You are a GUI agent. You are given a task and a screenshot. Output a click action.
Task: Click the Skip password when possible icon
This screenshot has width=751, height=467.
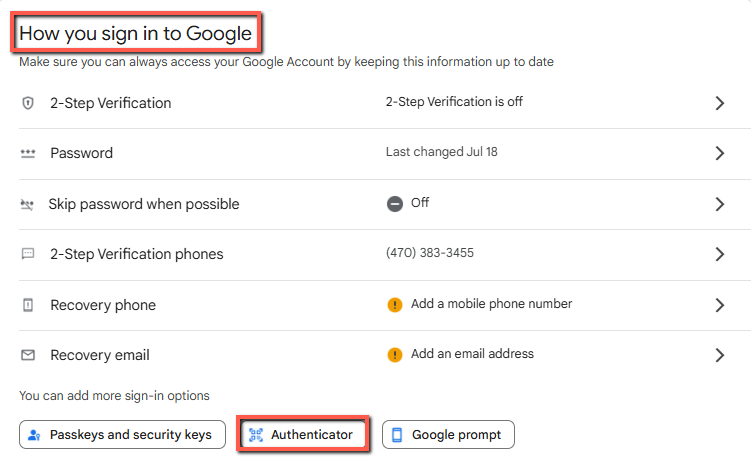(28, 204)
